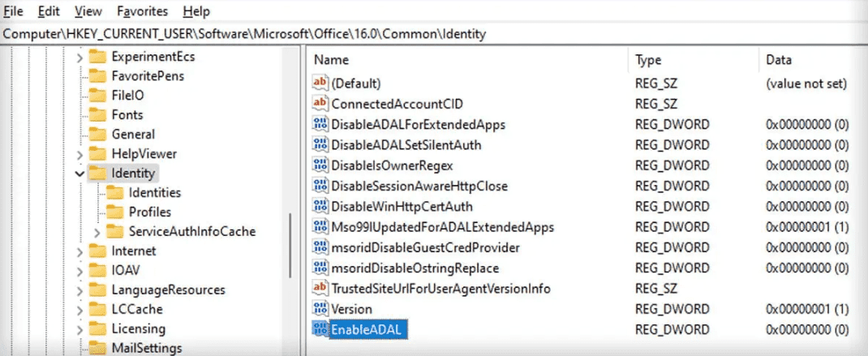This screenshot has height=356, width=868.
Task: Click the DWORD icon beside EnableADAL
Action: [320, 329]
